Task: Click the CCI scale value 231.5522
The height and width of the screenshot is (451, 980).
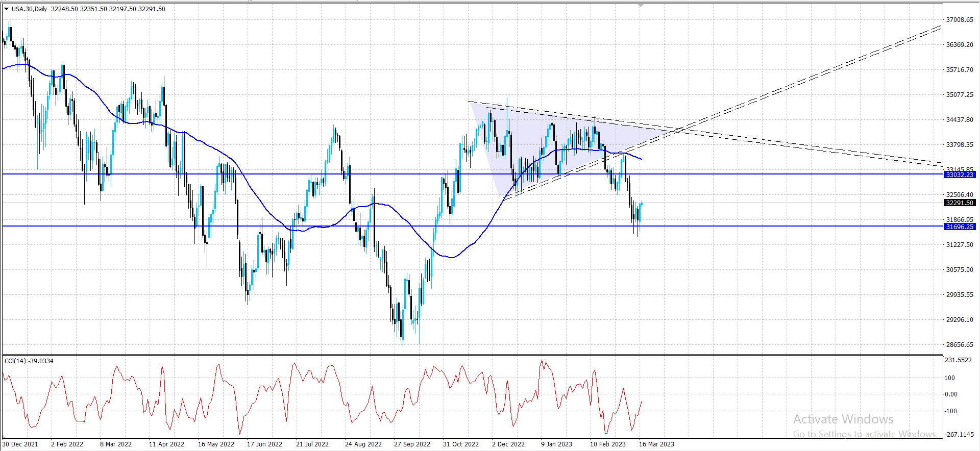Action: (959, 360)
